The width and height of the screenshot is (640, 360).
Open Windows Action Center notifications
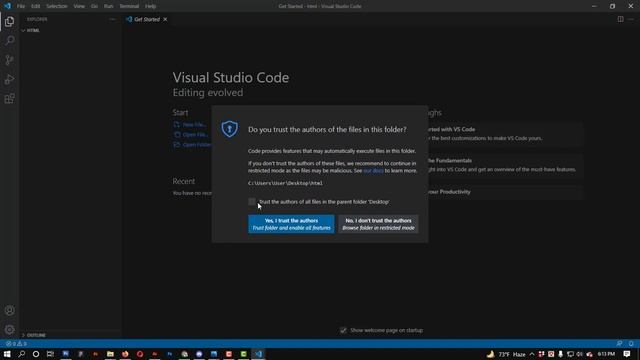(x=627, y=354)
